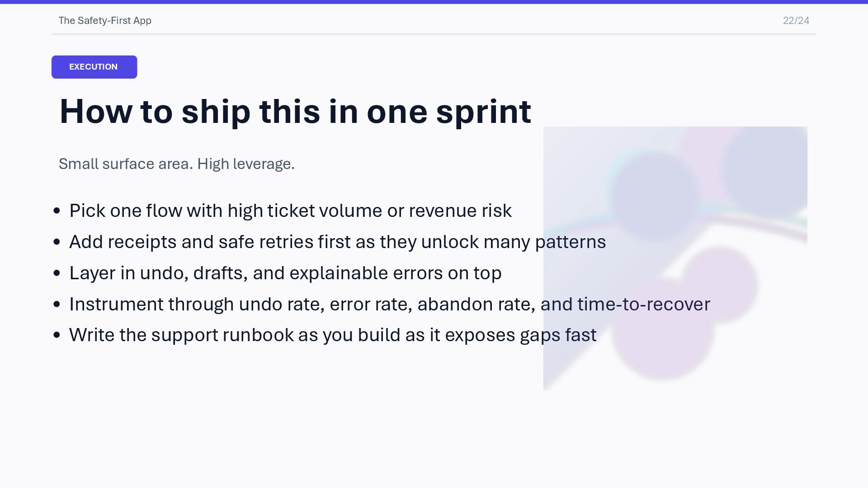868x488 pixels.
Task: Select the 'Write the support runbook' bullet text
Action: click(x=333, y=335)
